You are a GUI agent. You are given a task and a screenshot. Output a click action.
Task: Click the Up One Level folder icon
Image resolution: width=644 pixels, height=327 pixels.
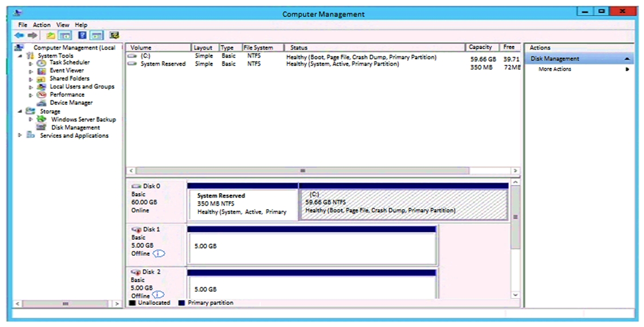(51, 36)
